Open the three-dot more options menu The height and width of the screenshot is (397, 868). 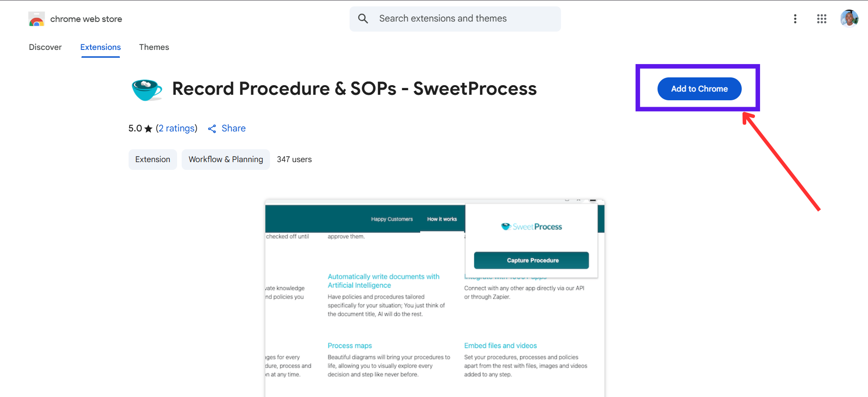(x=795, y=19)
